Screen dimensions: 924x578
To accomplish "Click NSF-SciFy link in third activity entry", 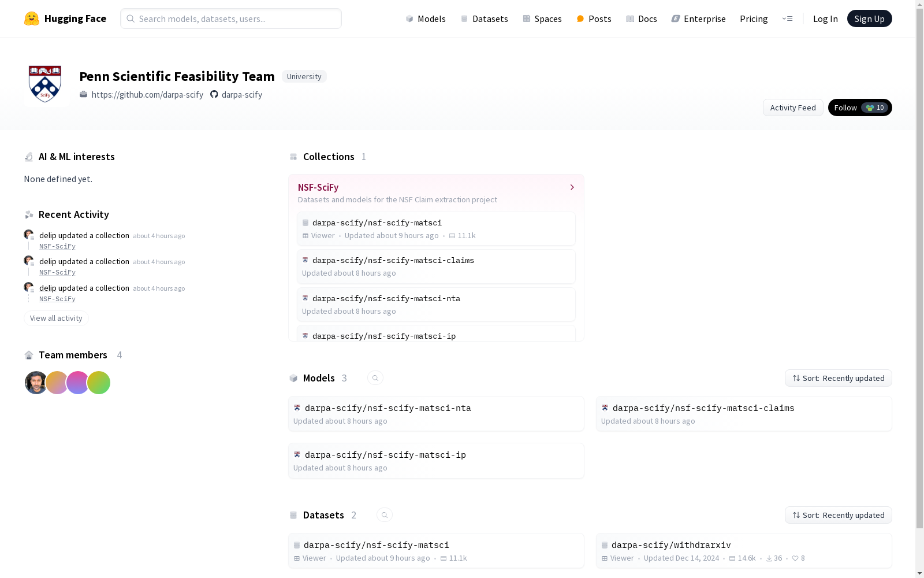I will click(x=57, y=299).
